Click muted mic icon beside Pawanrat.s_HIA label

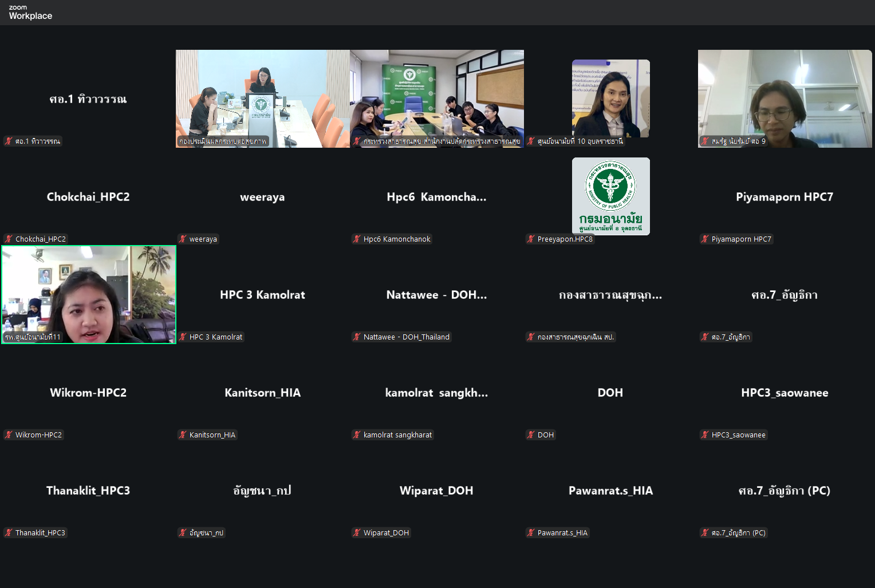pos(531,532)
